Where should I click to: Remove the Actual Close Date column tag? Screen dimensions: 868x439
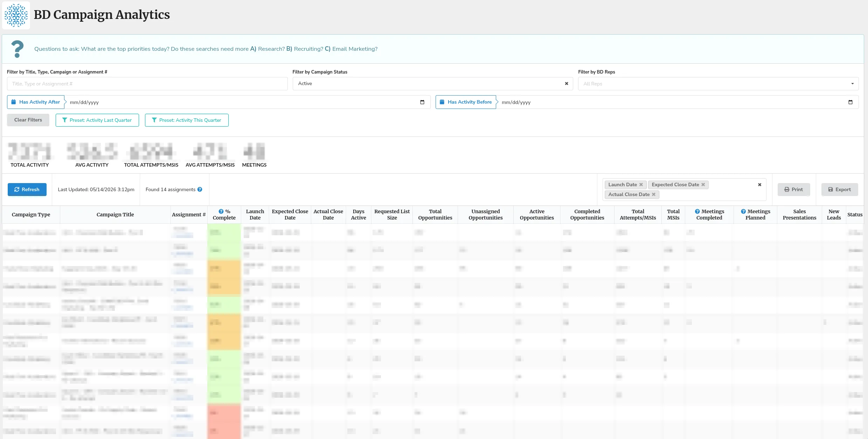click(654, 194)
